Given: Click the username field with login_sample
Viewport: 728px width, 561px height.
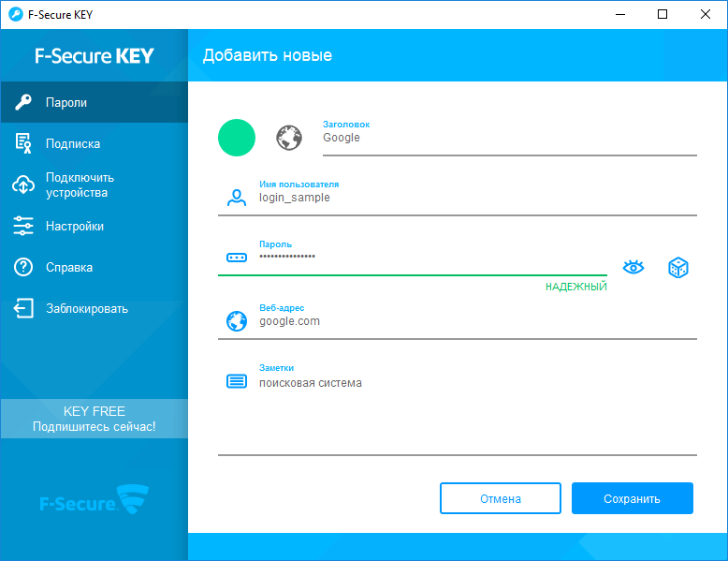Looking at the screenshot, I should pos(478,198).
